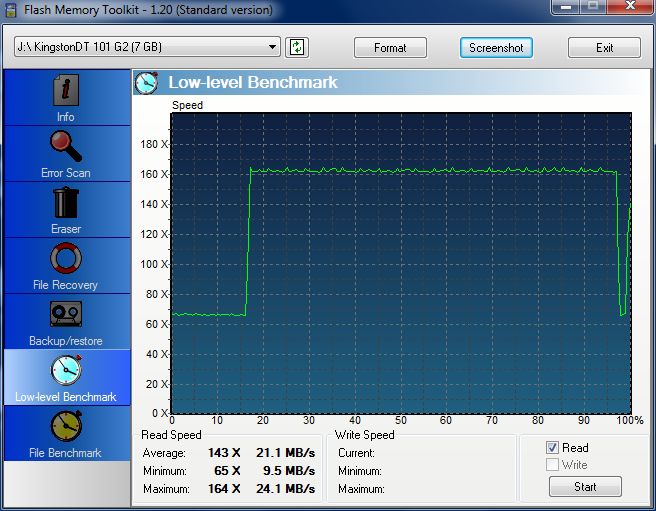The width and height of the screenshot is (656, 511).
Task: Open Backup/restore tape icon
Action: [x=66, y=313]
